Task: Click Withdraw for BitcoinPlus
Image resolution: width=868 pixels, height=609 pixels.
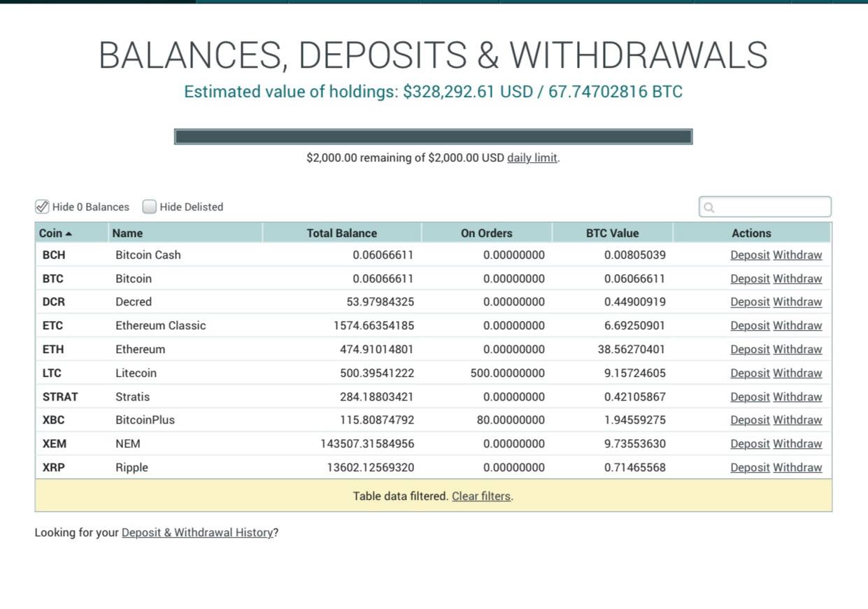Action: (797, 420)
